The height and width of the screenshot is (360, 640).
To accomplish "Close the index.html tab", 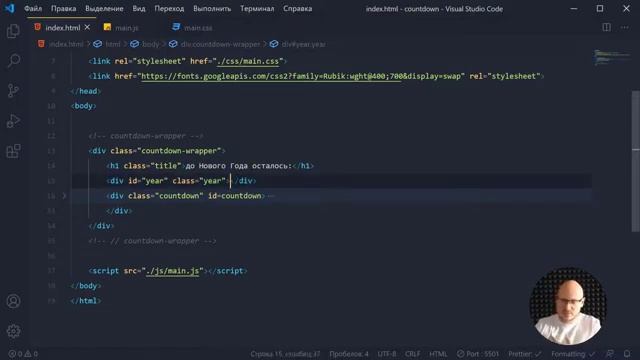I will (x=87, y=27).
